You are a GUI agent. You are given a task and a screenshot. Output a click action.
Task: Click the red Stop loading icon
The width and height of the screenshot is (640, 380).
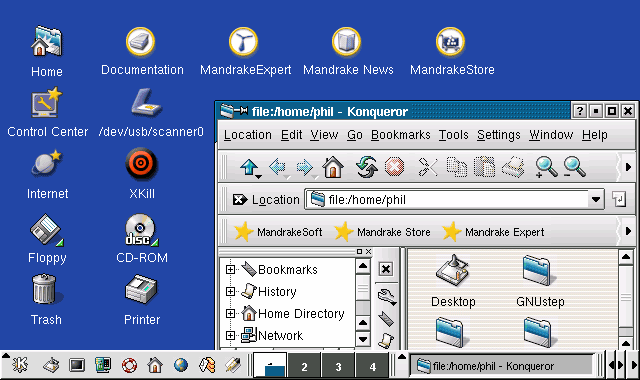click(x=394, y=167)
